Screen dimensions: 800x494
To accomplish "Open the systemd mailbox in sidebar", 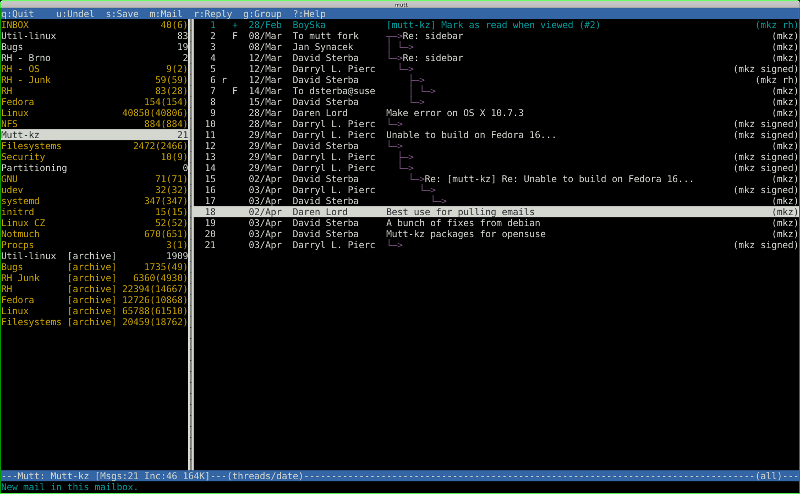I will [20, 201].
